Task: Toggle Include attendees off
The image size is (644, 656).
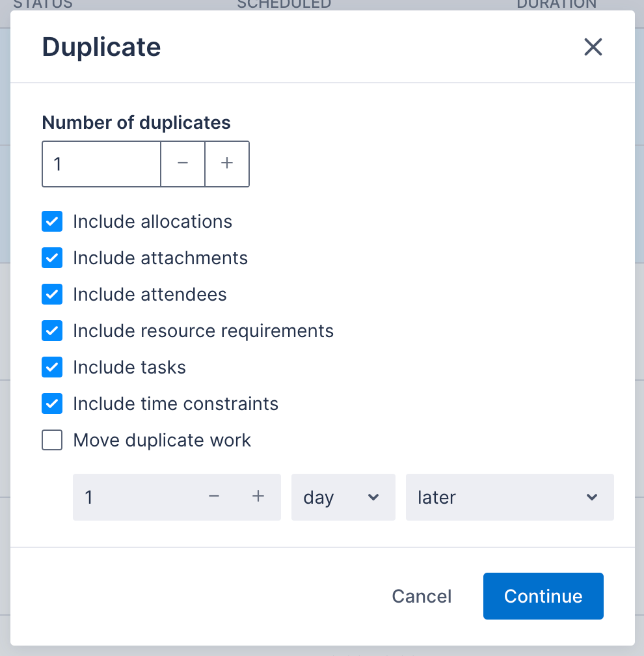Action: click(51, 294)
